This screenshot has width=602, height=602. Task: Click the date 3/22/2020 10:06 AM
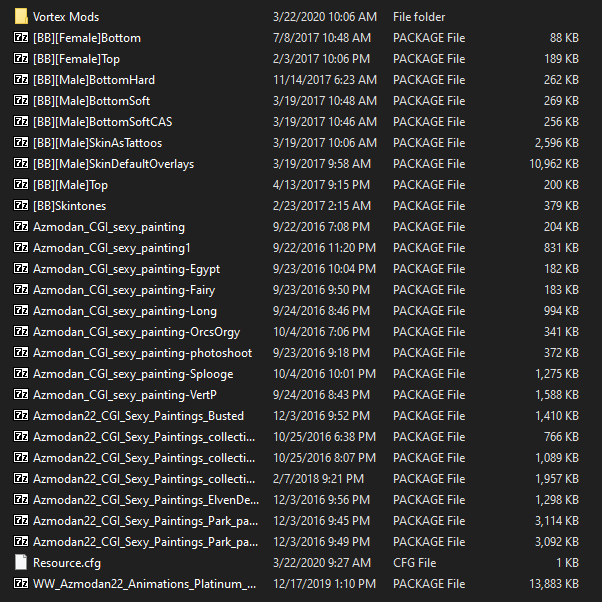tap(325, 17)
